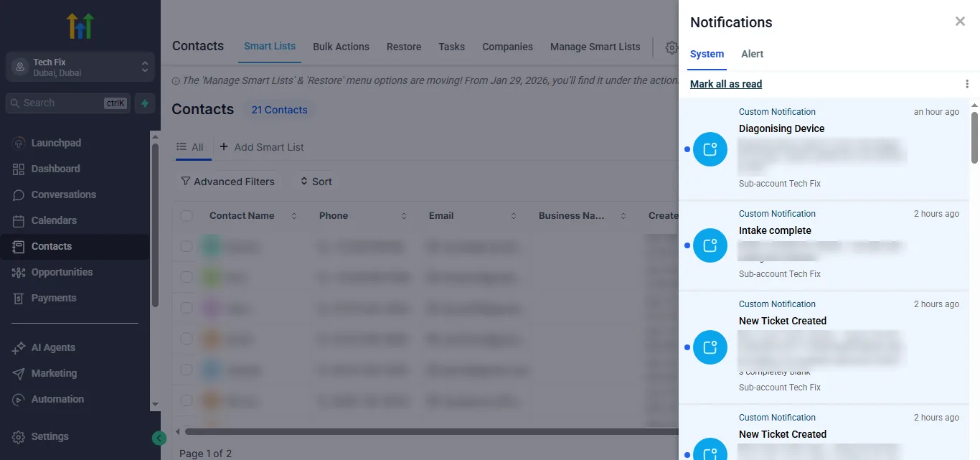Open the third New Ticket Created notification
The image size is (980, 460).
824,347
